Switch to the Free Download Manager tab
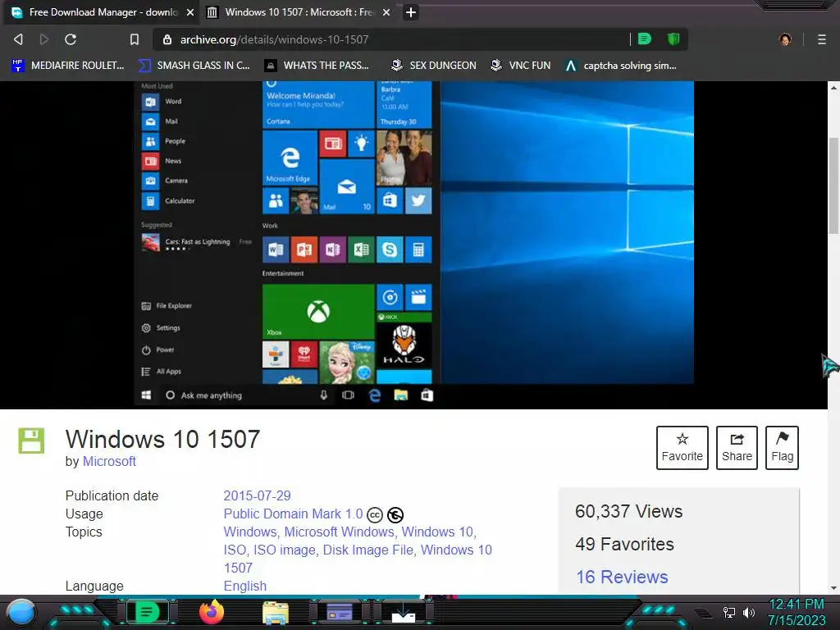 [x=103, y=12]
